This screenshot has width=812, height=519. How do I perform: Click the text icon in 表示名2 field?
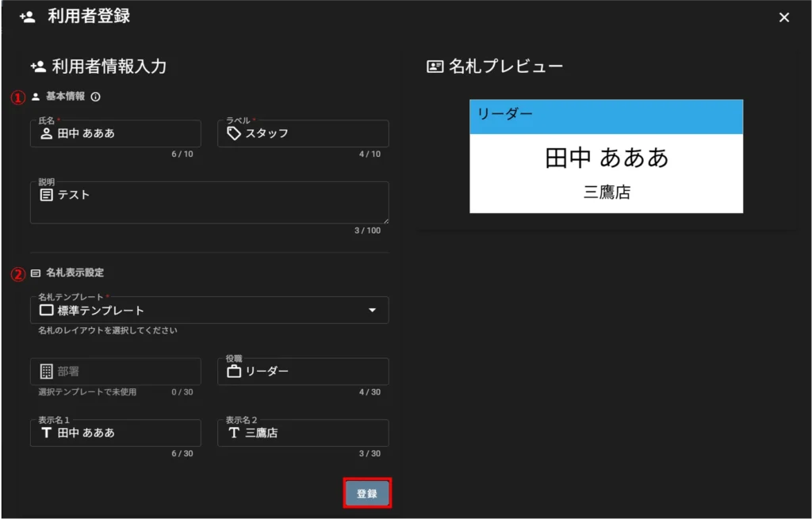click(234, 433)
